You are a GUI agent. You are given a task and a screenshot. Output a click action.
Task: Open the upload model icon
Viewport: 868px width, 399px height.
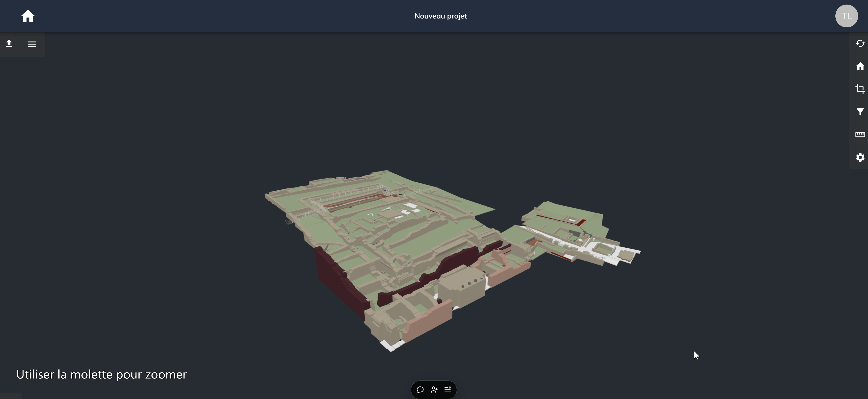(9, 44)
